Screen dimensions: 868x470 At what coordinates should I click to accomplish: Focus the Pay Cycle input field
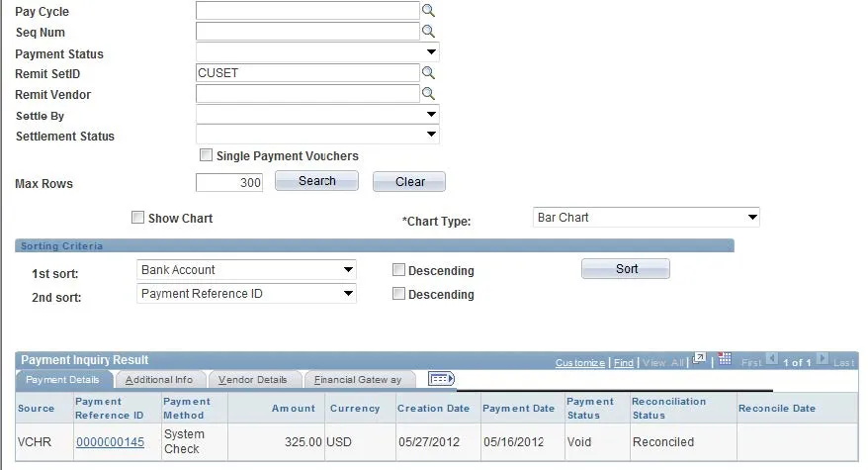click(307, 11)
